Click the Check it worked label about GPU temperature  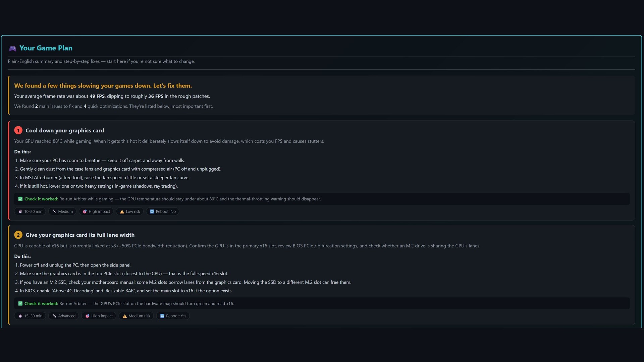coord(41,199)
